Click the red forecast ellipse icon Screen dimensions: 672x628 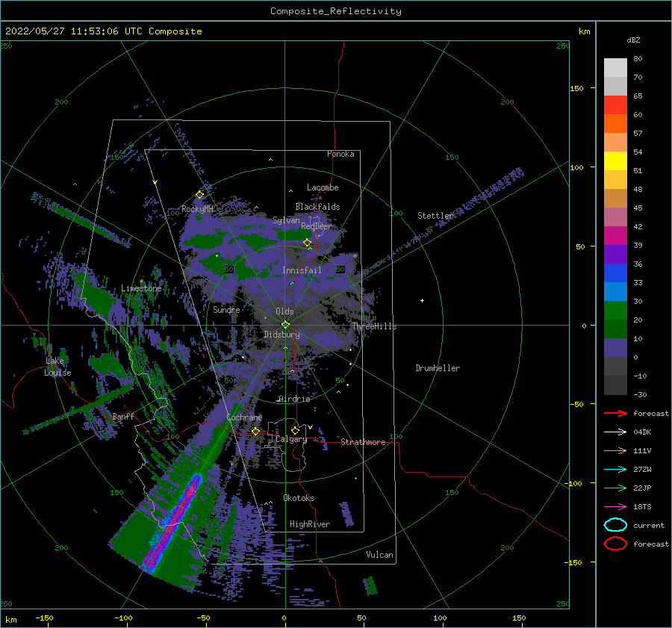click(x=615, y=544)
